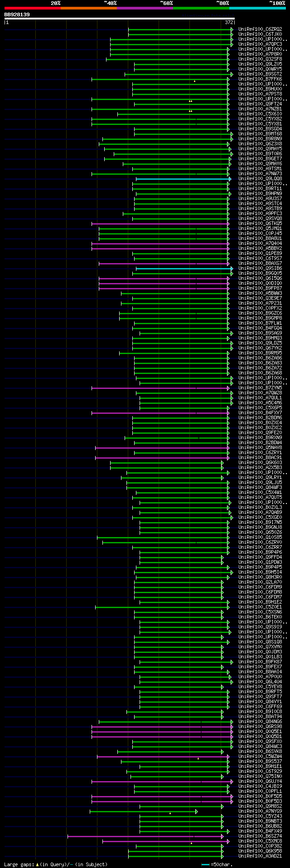Open UniRef100_Q10S85 hit
Viewport: 290px width, 868px height.
(x=260, y=537)
